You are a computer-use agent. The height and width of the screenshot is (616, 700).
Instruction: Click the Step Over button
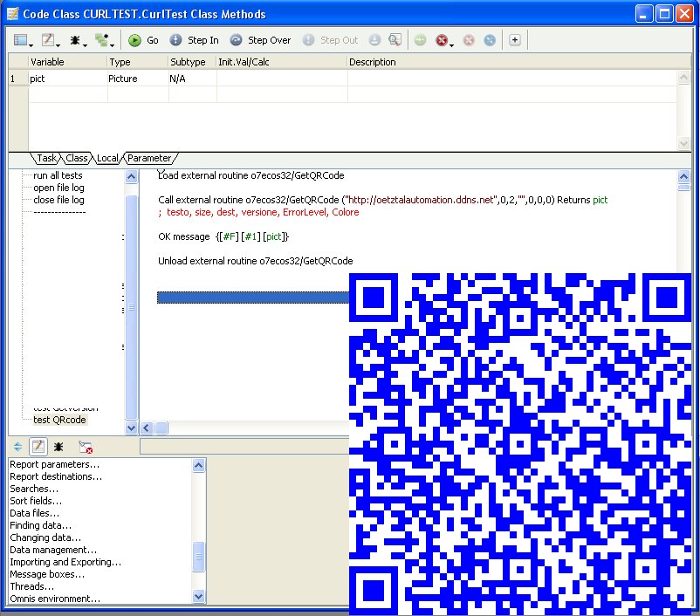tap(260, 40)
